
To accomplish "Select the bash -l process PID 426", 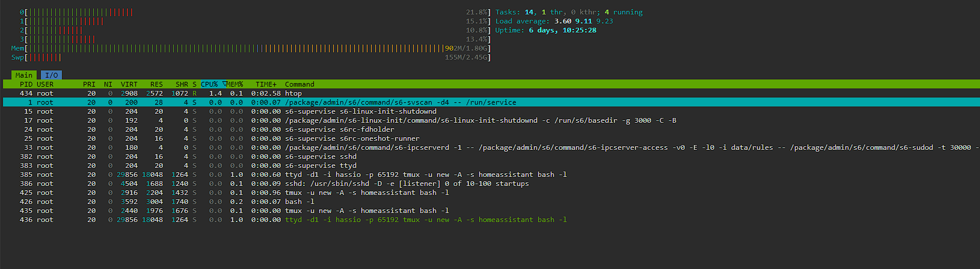I will click(x=490, y=202).
